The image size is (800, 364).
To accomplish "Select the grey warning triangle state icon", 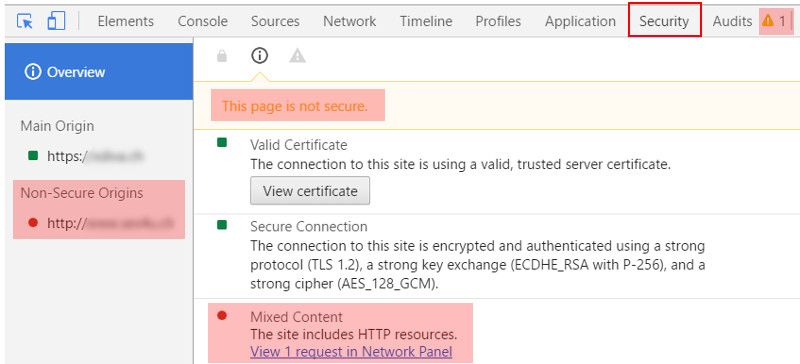I will [x=297, y=56].
